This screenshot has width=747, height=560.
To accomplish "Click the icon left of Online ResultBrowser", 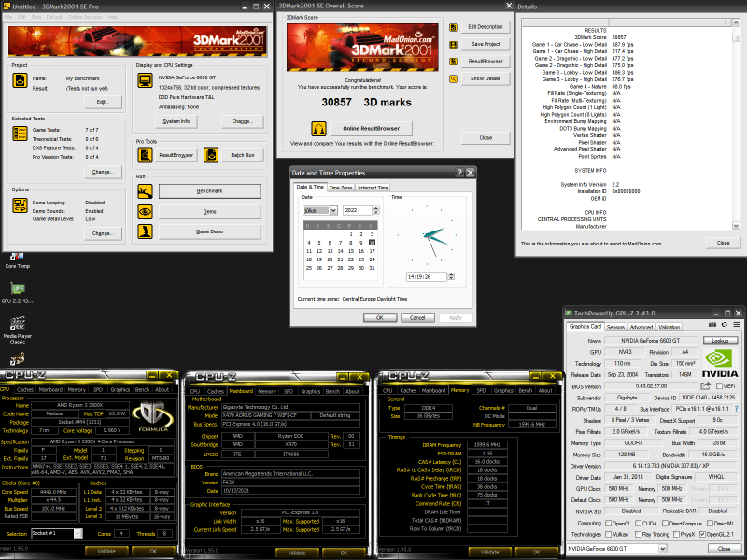I will tap(318, 128).
